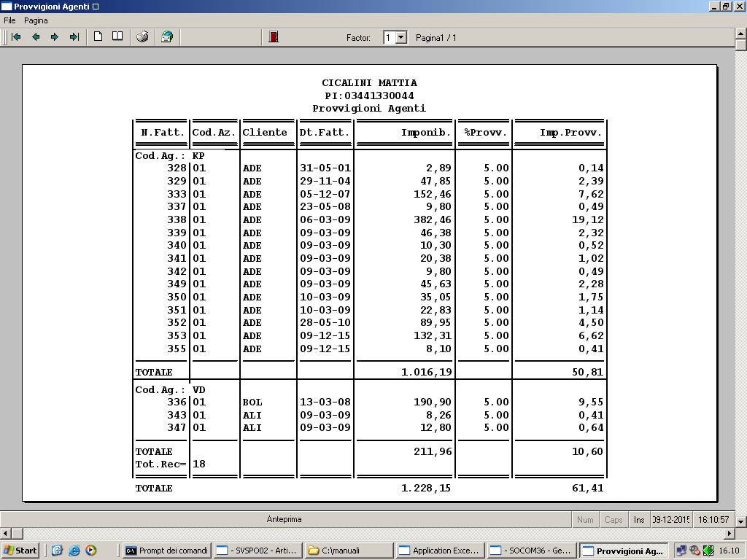The image size is (747, 560).
Task: Click the client code BOL
Action: [252, 402]
